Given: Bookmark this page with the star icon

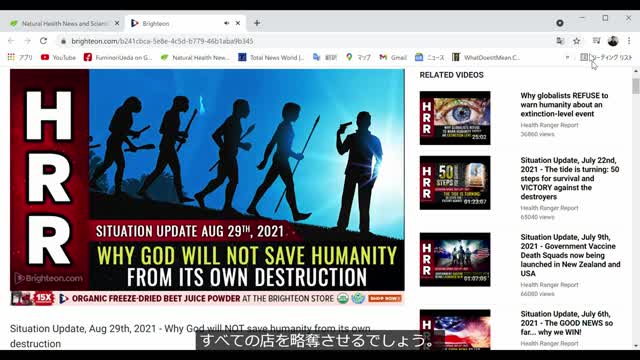Looking at the screenshot, I should coord(576,41).
